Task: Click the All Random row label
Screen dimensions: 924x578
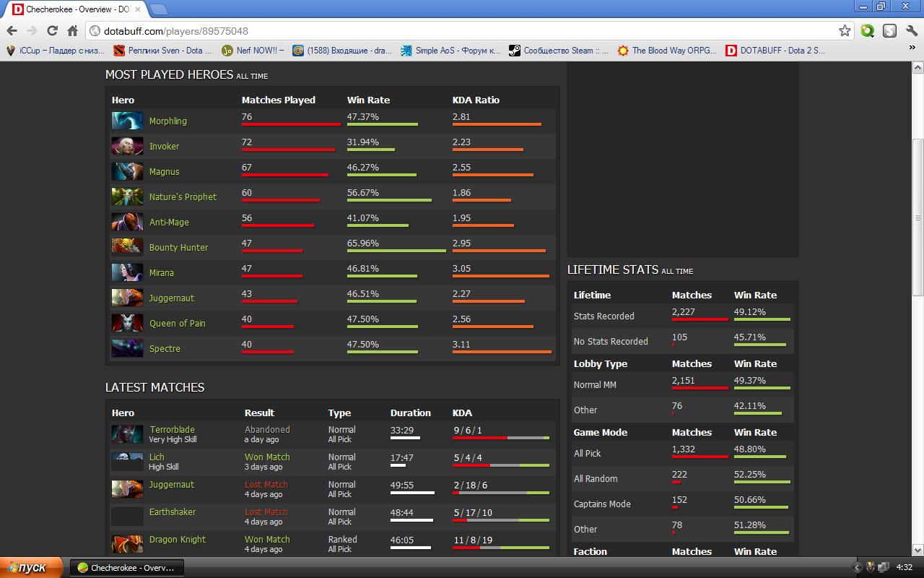Action: [x=596, y=478]
